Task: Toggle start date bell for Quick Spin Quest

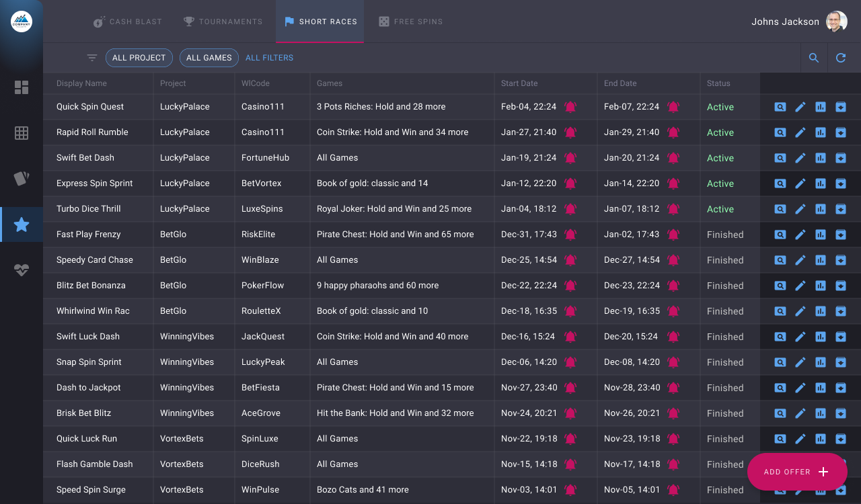Action: point(570,107)
